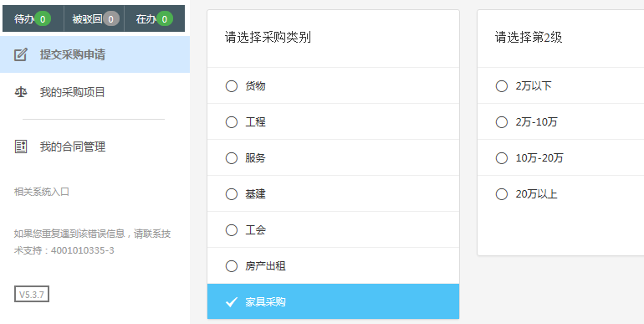
Task: Click the gray 被驳回 count badge
Action: 111,19
